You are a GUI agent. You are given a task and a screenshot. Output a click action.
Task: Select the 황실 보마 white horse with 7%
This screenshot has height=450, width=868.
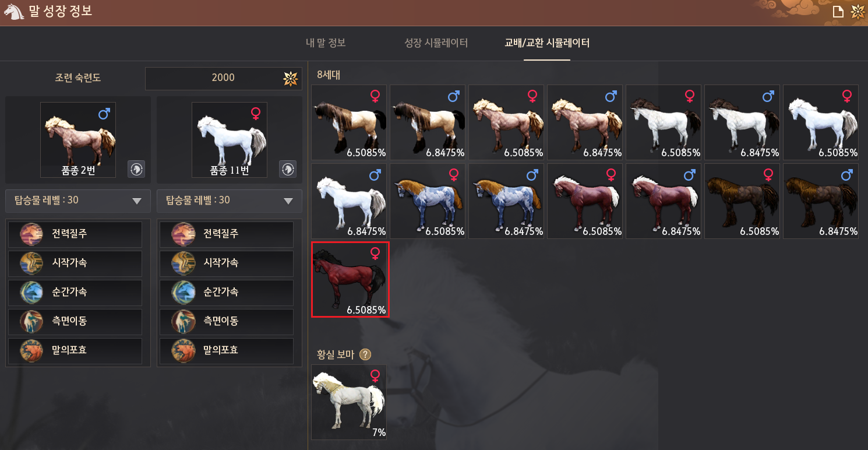349,402
